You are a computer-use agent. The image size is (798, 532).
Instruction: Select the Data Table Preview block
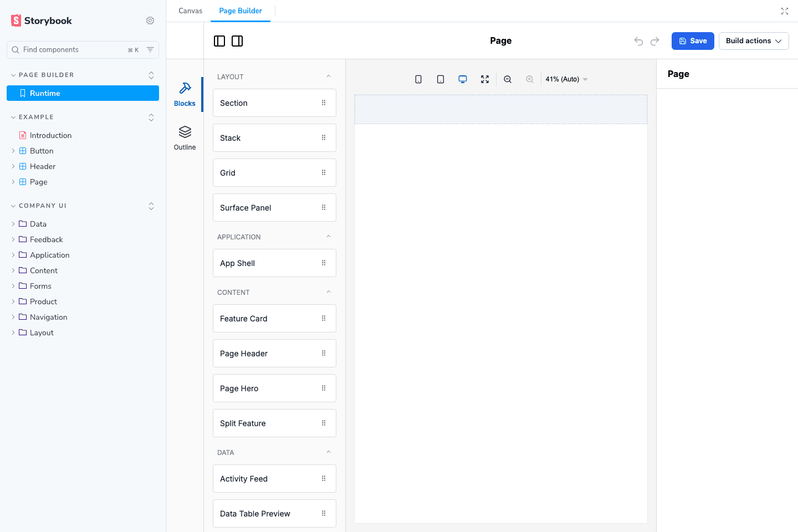(274, 514)
